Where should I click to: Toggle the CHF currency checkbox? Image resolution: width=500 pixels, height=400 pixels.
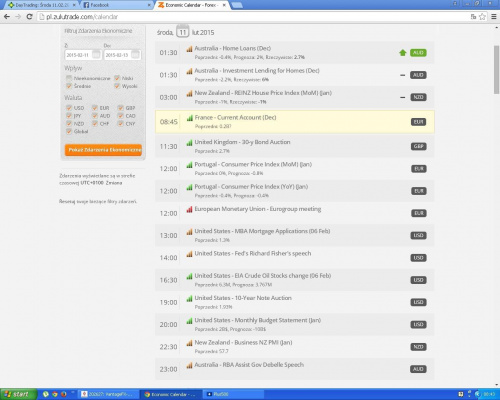click(95, 124)
